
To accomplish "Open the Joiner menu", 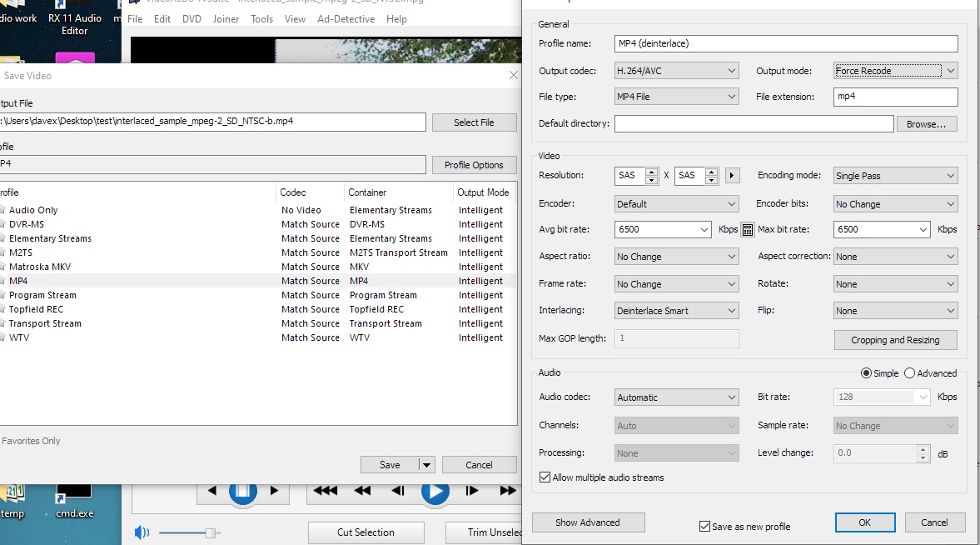I will click(226, 19).
